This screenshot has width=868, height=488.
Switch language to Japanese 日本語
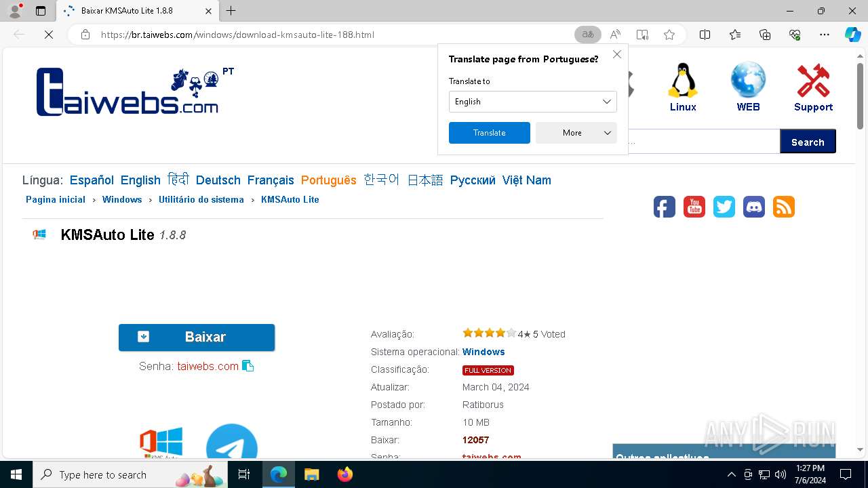click(425, 180)
